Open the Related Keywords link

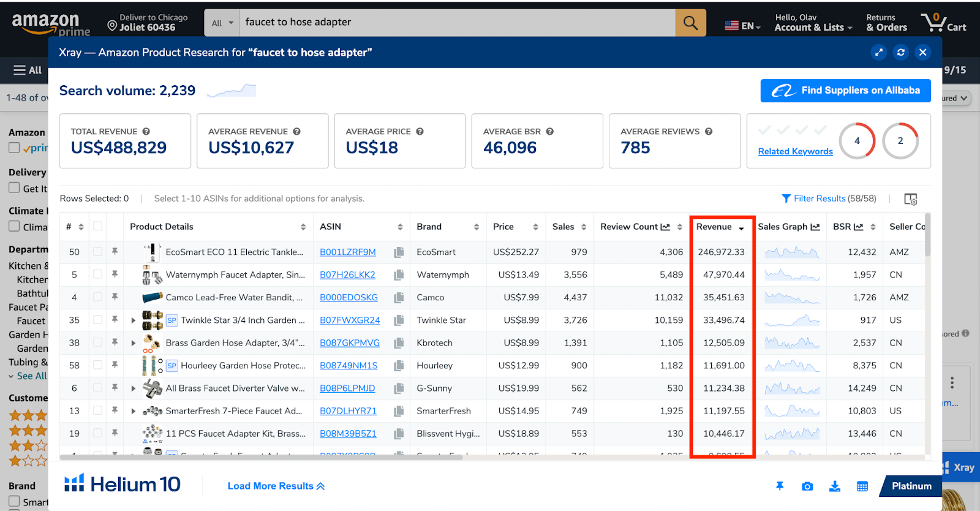click(x=795, y=151)
